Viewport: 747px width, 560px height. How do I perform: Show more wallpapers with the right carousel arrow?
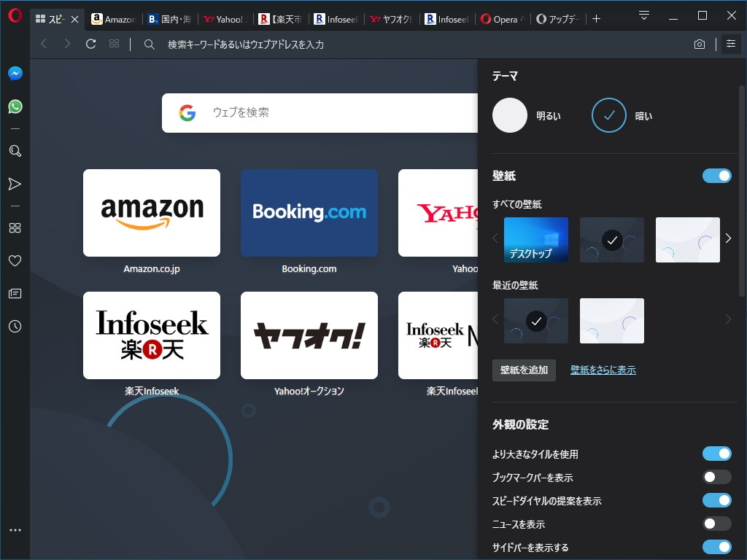(x=727, y=238)
